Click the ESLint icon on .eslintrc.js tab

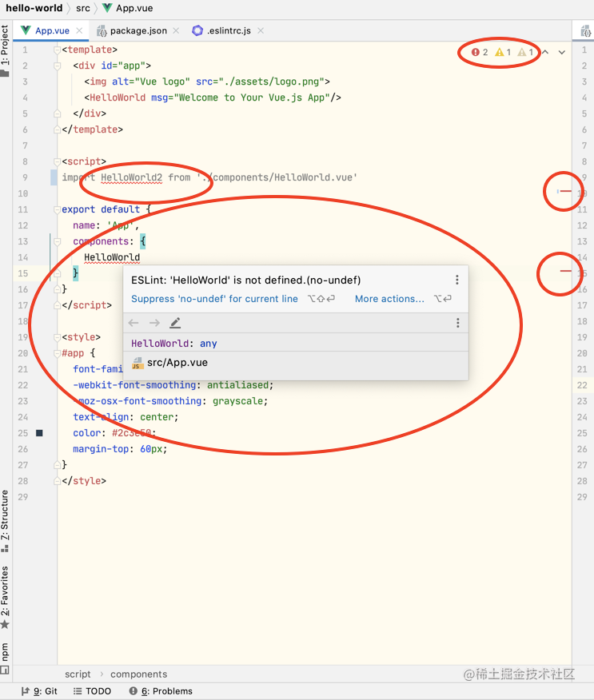[x=197, y=30]
